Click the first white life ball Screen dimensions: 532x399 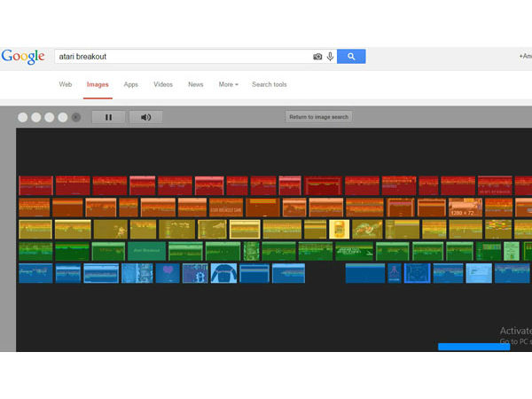(x=23, y=117)
